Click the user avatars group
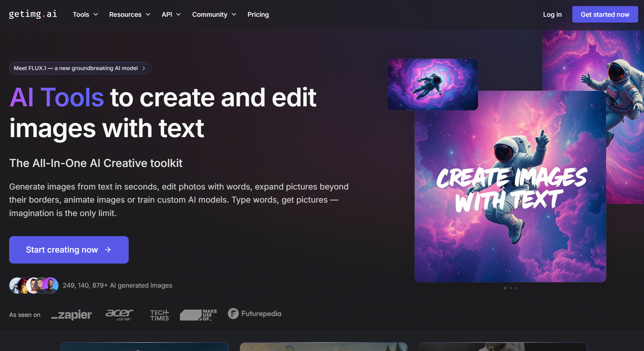This screenshot has height=351, width=644. (x=34, y=285)
